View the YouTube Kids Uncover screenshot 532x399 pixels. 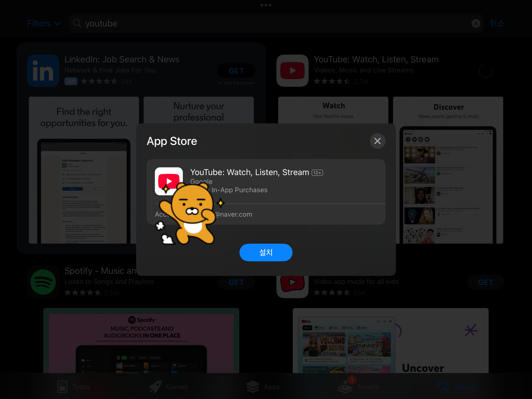(x=391, y=341)
